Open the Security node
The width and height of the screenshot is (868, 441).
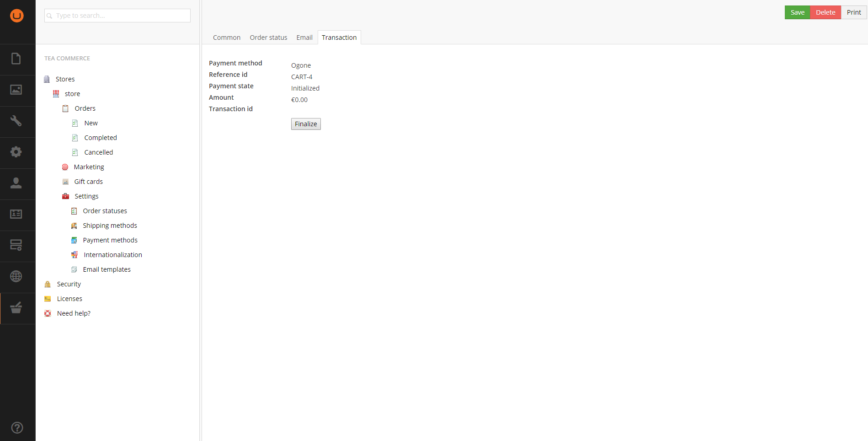pyautogui.click(x=69, y=284)
